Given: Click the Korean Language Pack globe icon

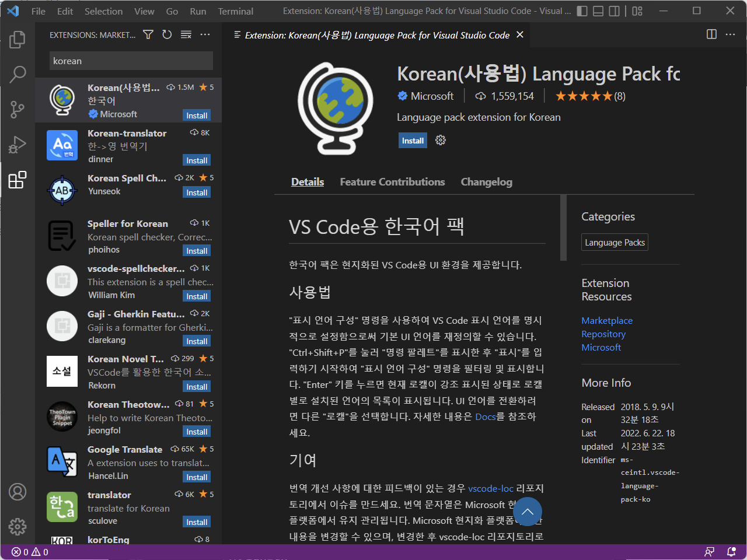Looking at the screenshot, I should pos(336,108).
